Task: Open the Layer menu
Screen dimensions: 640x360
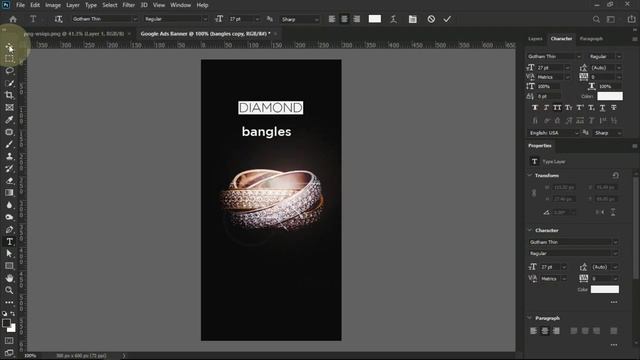Action: 73,5
